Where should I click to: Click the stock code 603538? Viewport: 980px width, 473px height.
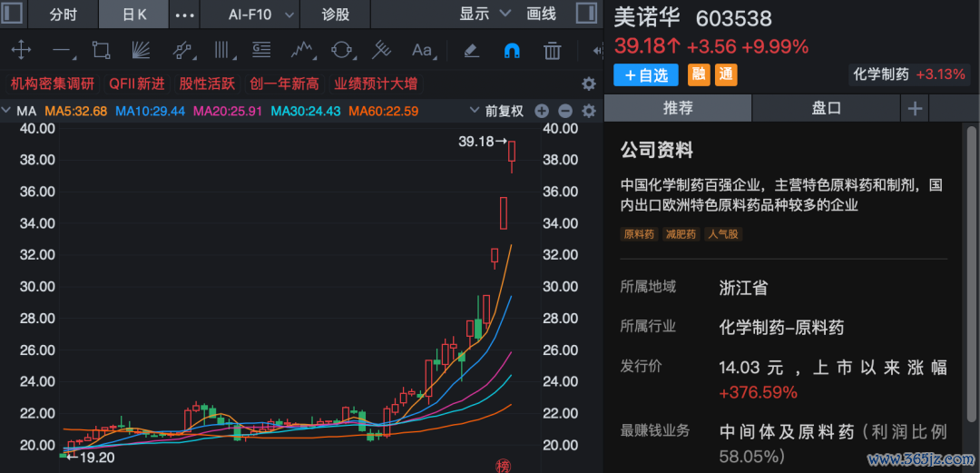tap(734, 19)
